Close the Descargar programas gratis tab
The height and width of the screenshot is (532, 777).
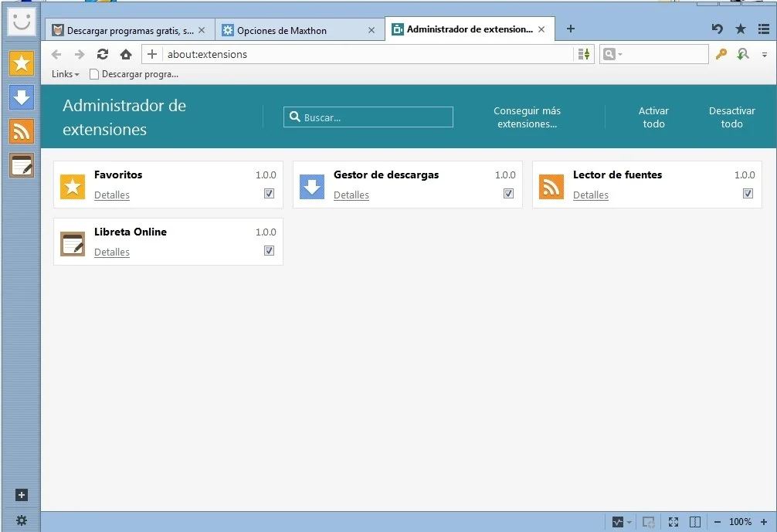point(202,30)
